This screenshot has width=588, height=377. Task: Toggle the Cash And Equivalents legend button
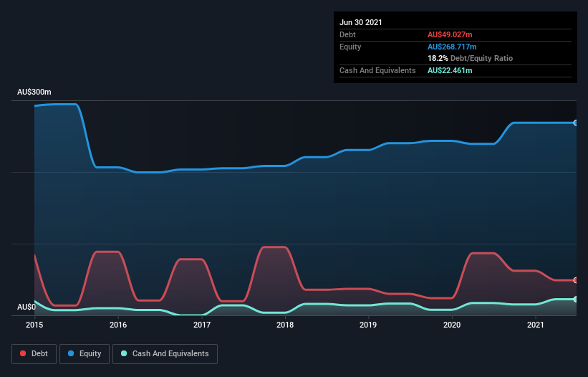coord(165,354)
